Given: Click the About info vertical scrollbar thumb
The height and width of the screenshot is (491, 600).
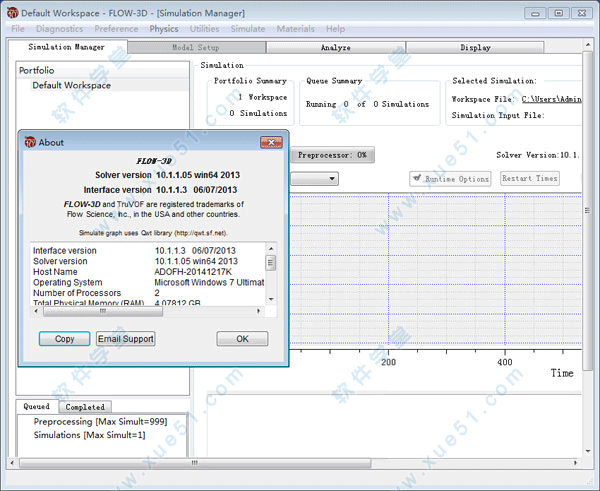Looking at the screenshot, I should [x=271, y=263].
